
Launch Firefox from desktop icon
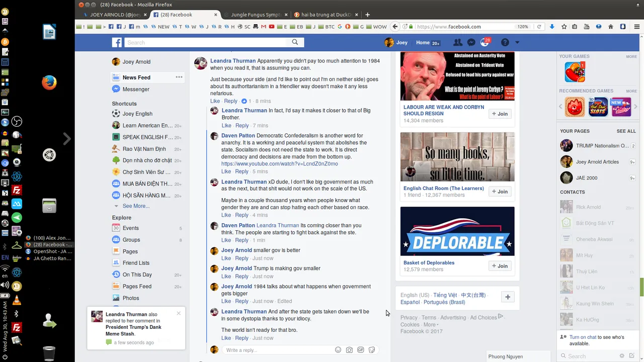click(x=49, y=82)
